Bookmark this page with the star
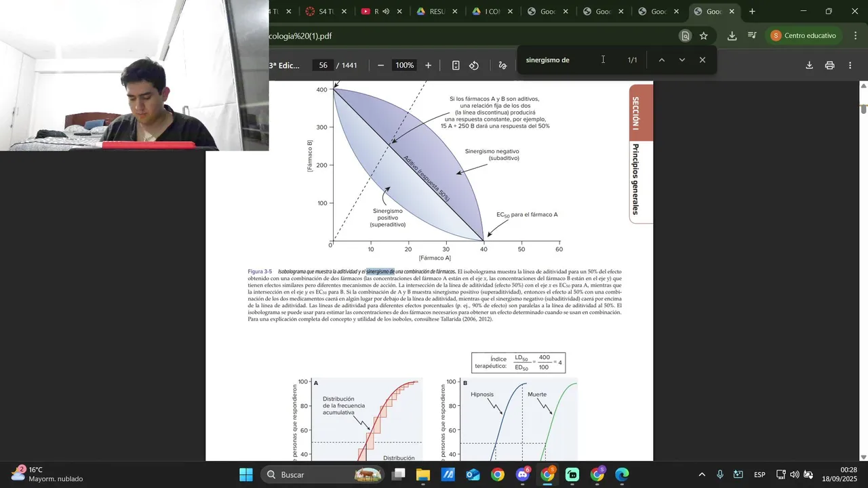The width and height of the screenshot is (868, 488). (x=704, y=36)
